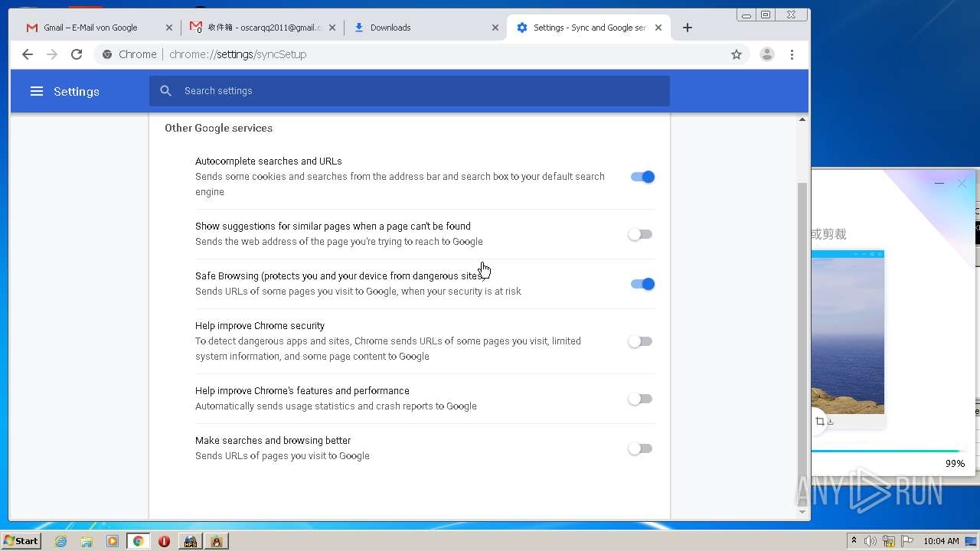
Task: Click the Search settings field
Action: coord(410,91)
